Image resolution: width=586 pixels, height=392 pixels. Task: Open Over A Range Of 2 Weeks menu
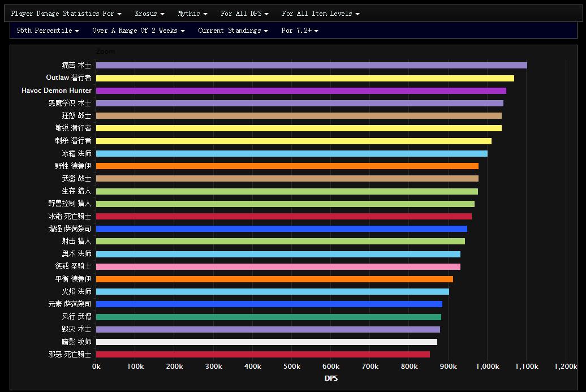click(x=138, y=31)
